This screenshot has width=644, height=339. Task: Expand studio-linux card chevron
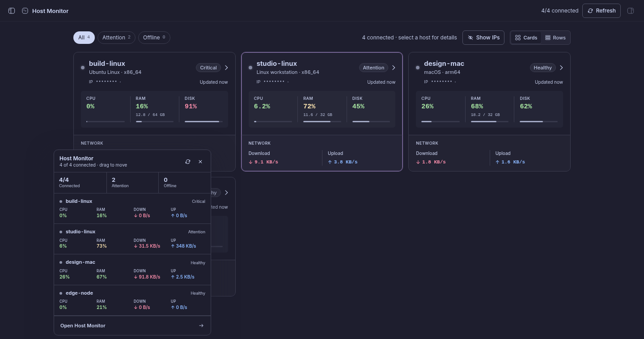(x=394, y=68)
